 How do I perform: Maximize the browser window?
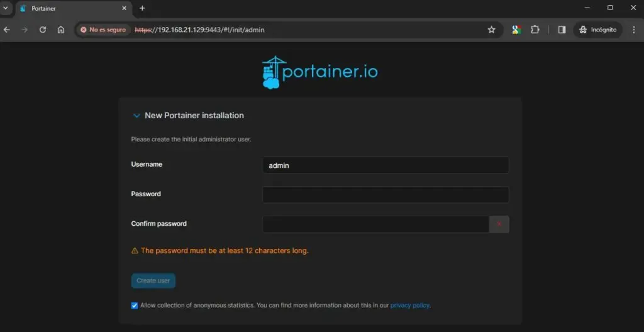point(610,8)
